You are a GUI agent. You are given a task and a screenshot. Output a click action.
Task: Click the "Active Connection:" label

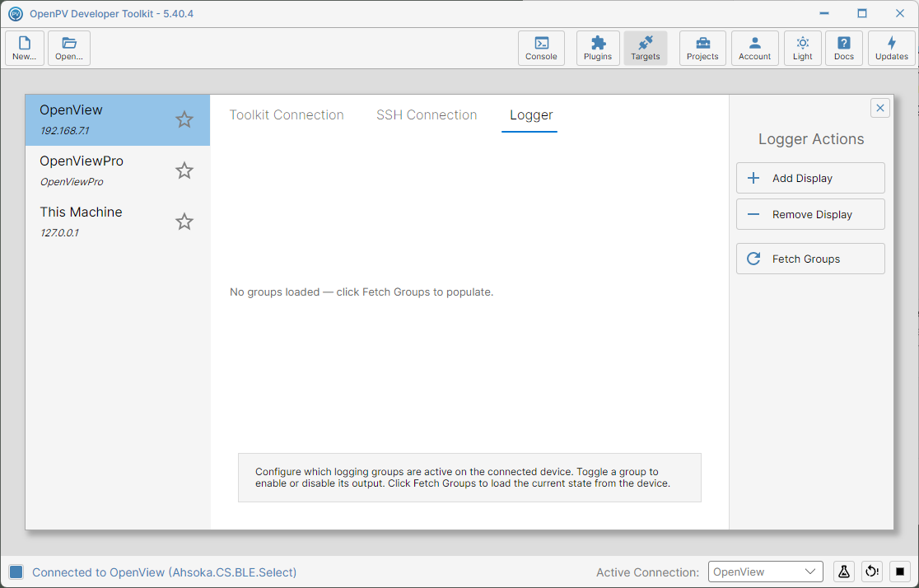[x=647, y=572]
